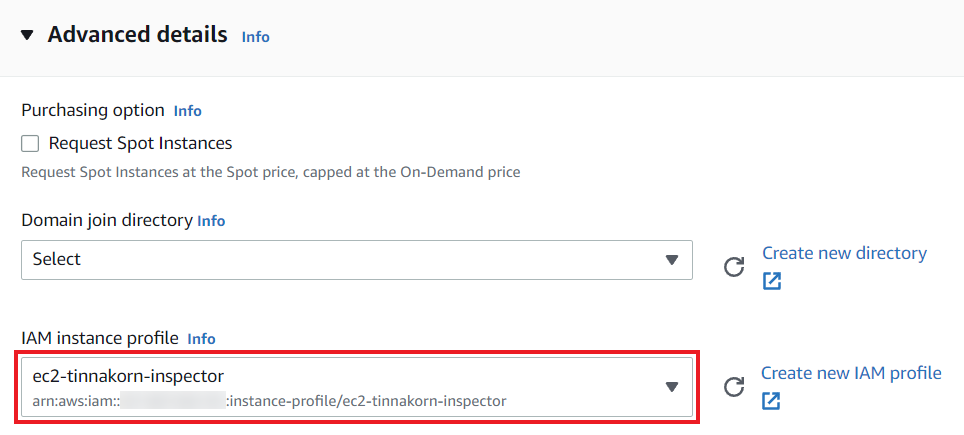
Task: Click the arrow in the Domain join directory box
Action: tap(672, 260)
